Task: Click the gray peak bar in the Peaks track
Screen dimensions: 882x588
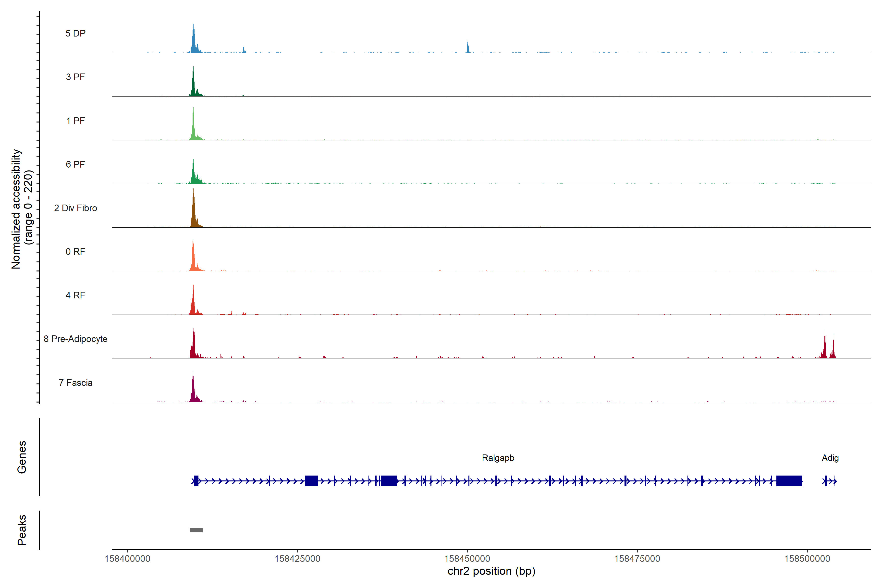Action: 196,530
